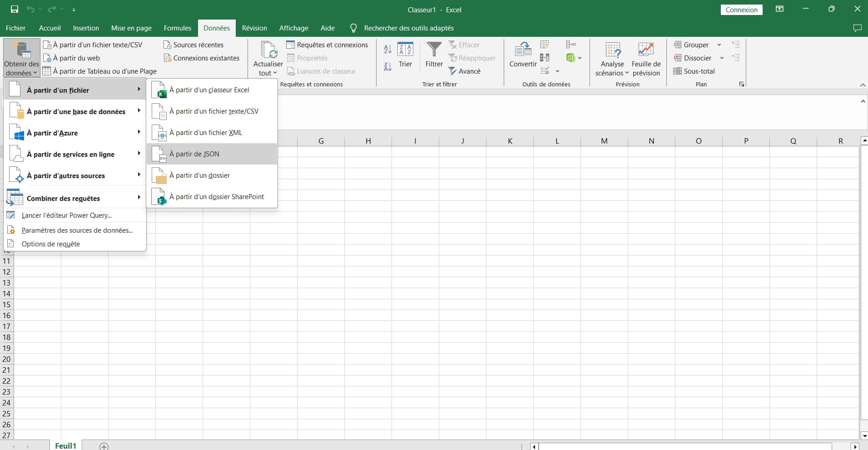The image size is (868, 450).
Task: Open ribbon display options icon
Action: click(780, 9)
